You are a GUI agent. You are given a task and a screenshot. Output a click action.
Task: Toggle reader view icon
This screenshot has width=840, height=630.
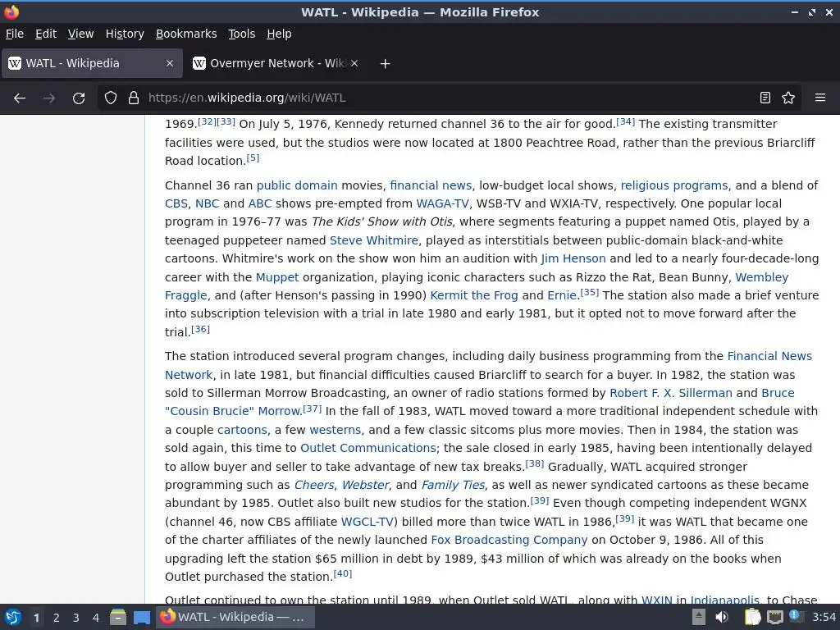tap(765, 98)
